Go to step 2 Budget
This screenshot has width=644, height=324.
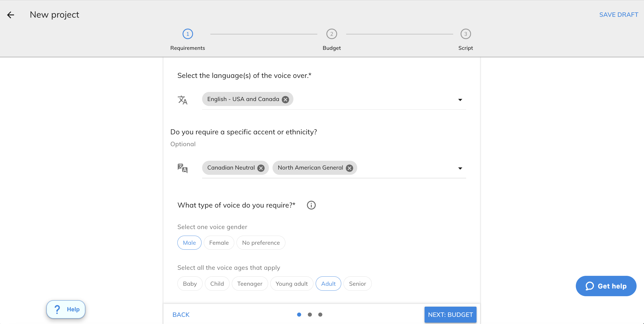[x=332, y=34]
